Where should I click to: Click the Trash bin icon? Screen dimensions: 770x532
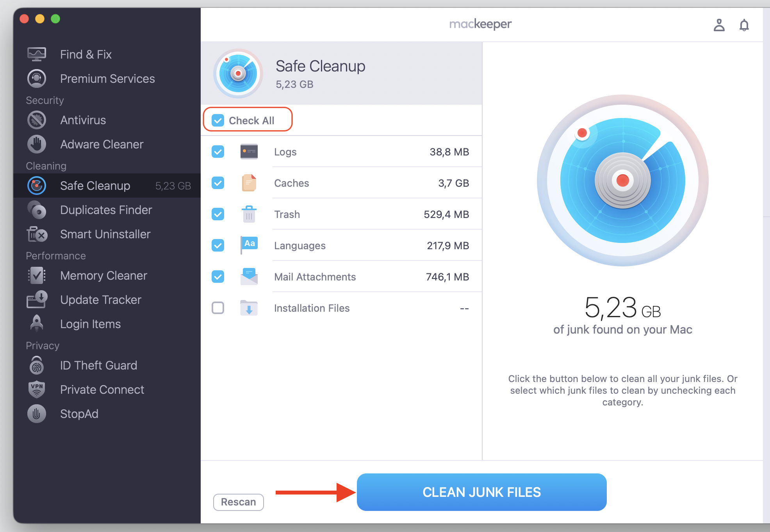[x=249, y=214]
